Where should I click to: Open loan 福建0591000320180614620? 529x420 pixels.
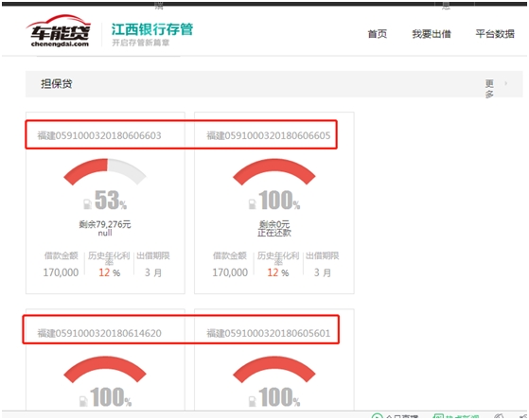click(99, 333)
